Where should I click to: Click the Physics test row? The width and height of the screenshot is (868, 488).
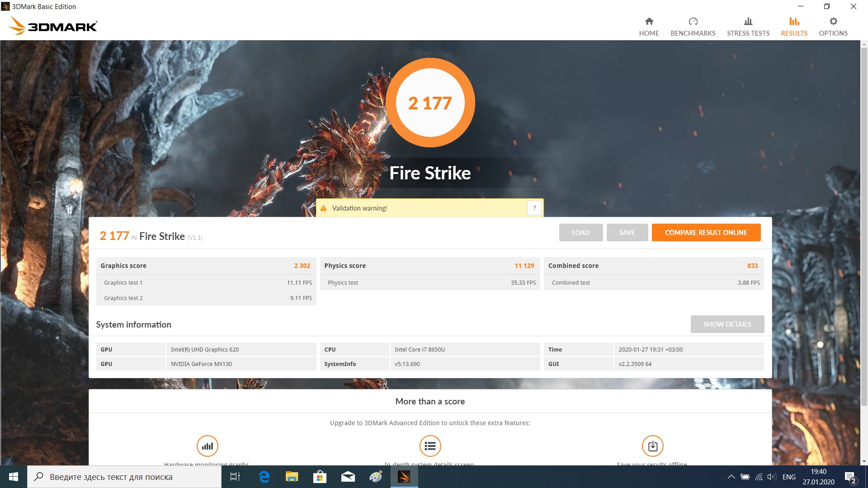(430, 282)
